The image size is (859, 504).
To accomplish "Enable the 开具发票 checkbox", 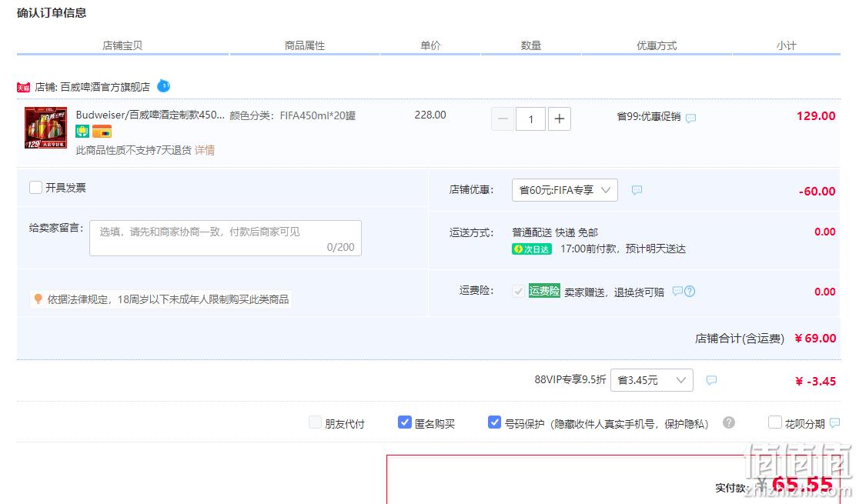I will [x=35, y=187].
